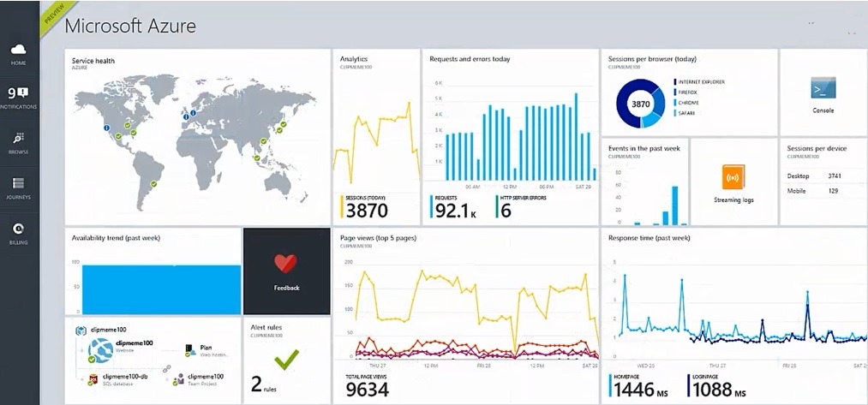This screenshot has width=868, height=405.
Task: Open Journeys in the sidebar
Action: [18, 183]
